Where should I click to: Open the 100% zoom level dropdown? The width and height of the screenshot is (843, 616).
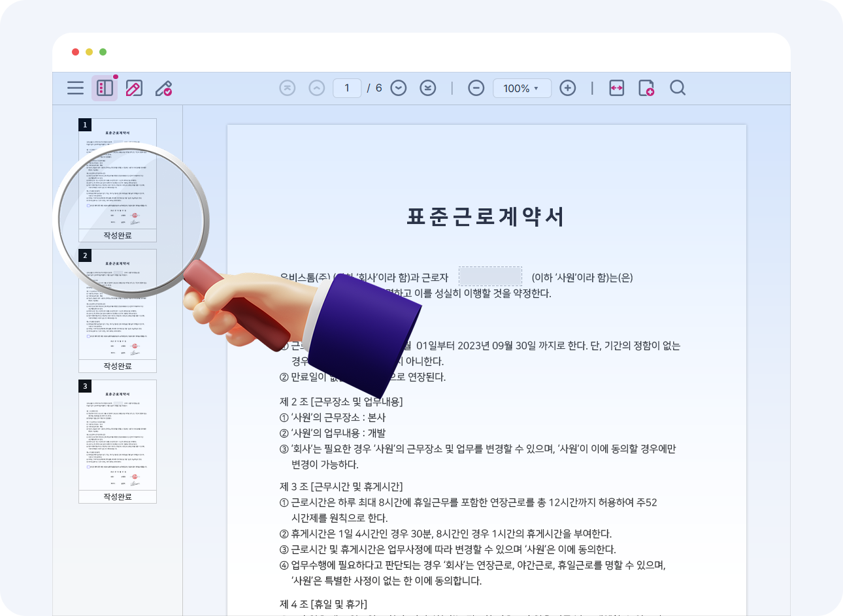pos(521,88)
